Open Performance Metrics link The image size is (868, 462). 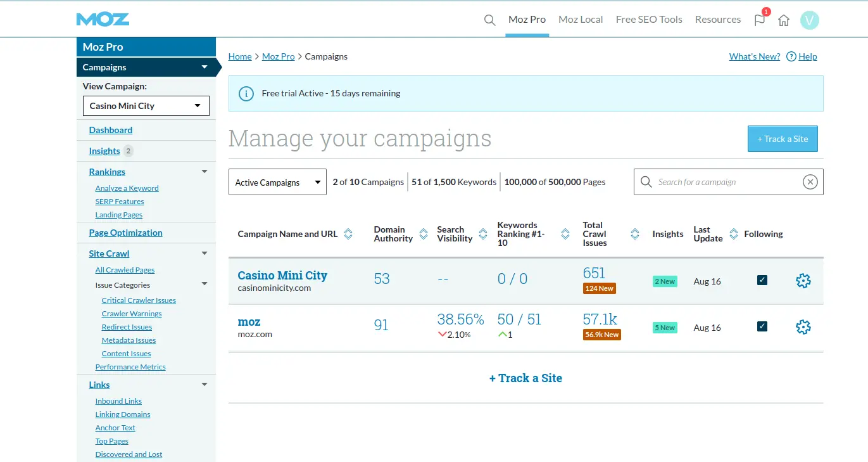(x=130, y=367)
